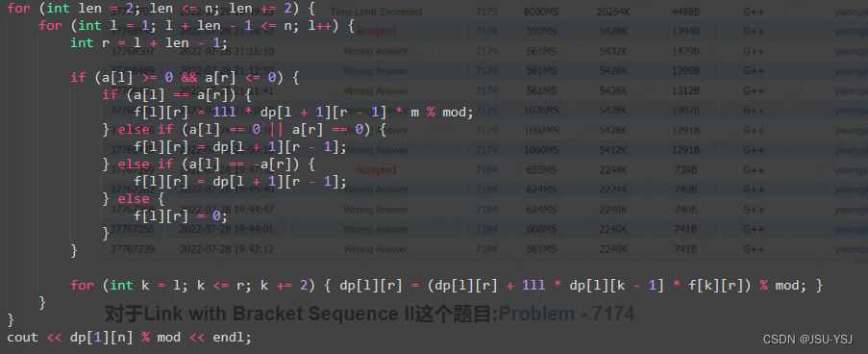Image resolution: width=868 pixels, height=354 pixels.
Task: Click the '655MS' time cell
Action: (x=542, y=170)
